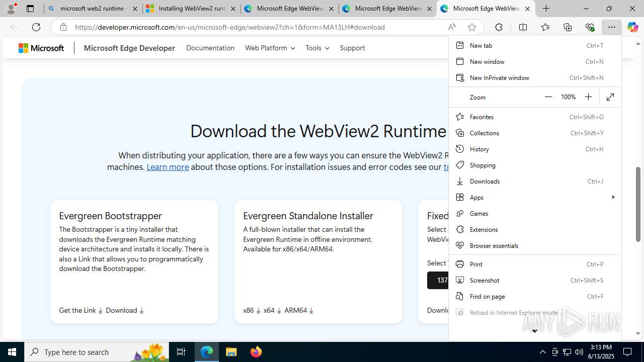Open the notification center icon

point(627,352)
